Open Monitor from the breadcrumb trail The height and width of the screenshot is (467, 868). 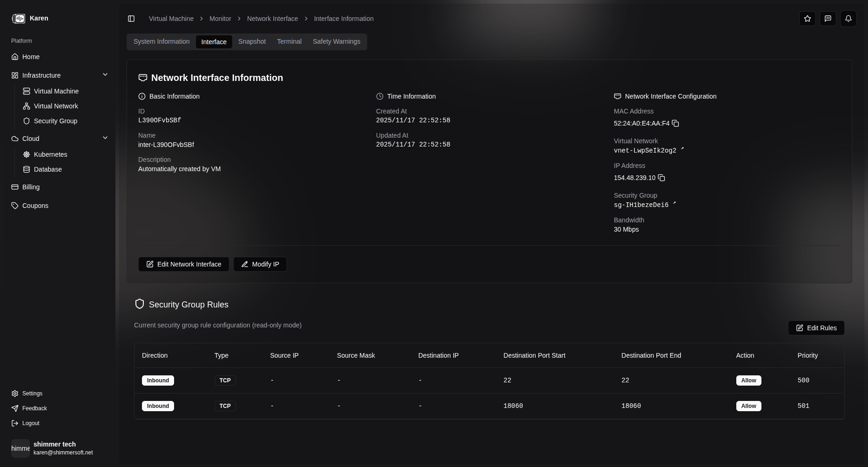coord(220,19)
